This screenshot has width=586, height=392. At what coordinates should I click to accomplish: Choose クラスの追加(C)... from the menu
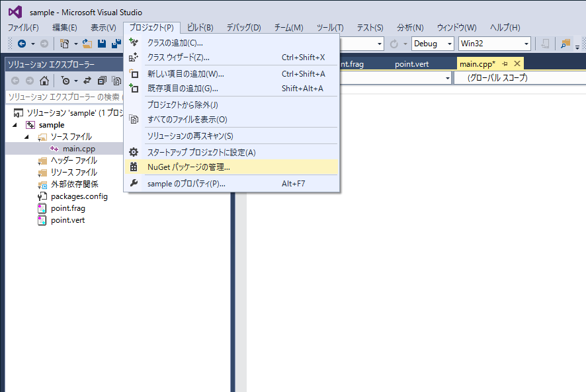pyautogui.click(x=231, y=43)
